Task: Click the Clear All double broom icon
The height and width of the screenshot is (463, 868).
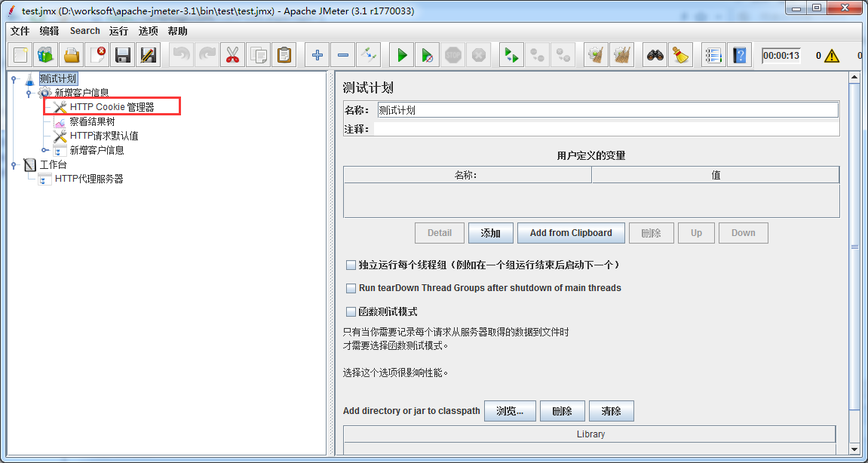Action: [621, 55]
